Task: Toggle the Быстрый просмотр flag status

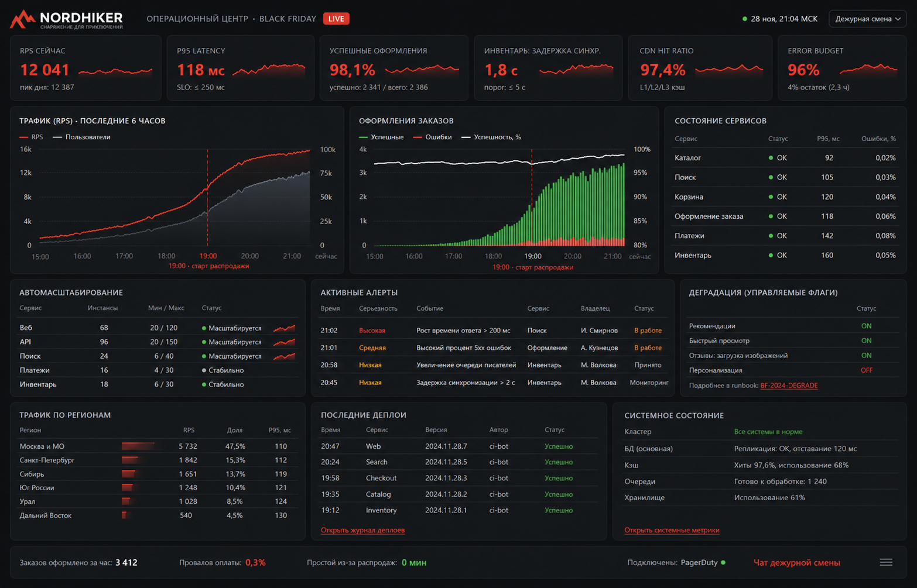Action: click(866, 341)
